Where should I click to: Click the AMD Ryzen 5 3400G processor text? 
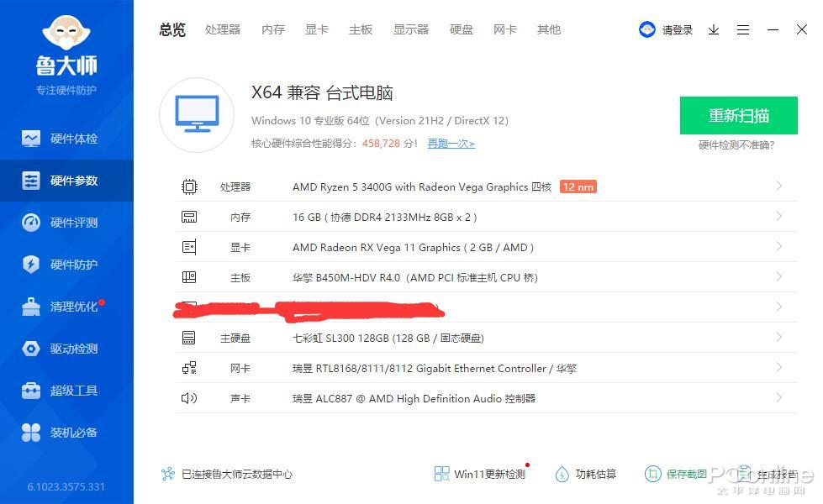pos(422,186)
